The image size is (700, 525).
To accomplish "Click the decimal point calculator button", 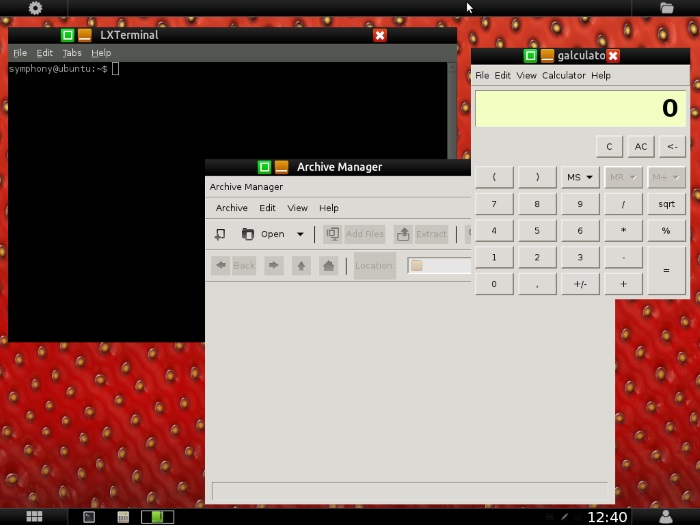I will pyautogui.click(x=537, y=284).
